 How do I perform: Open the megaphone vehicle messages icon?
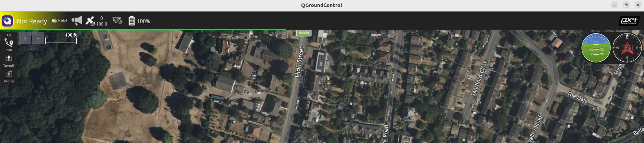(77, 21)
